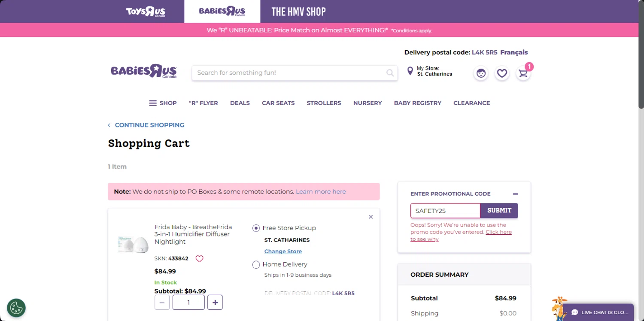Open cookie preferences icon
Image resolution: width=644 pixels, height=321 pixels.
point(16,308)
